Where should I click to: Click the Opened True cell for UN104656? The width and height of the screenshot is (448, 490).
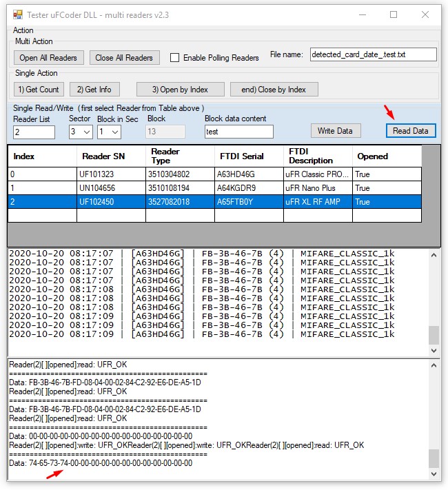click(387, 188)
